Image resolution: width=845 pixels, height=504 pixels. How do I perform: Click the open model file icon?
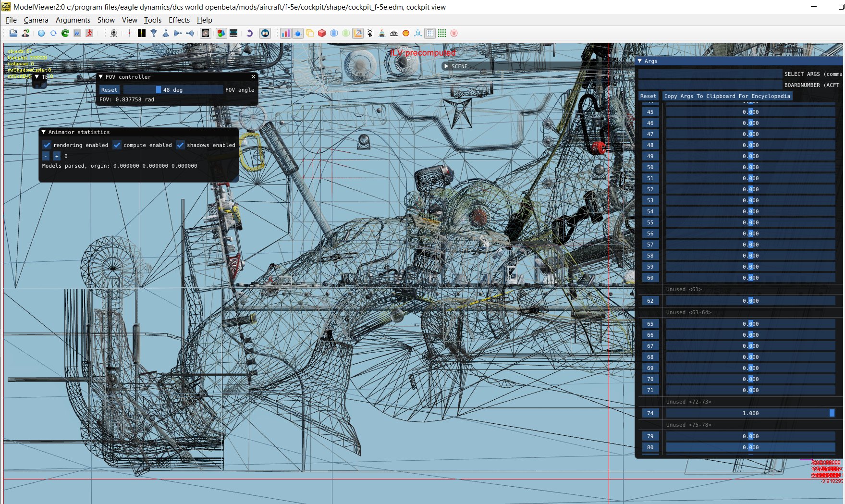[x=13, y=33]
